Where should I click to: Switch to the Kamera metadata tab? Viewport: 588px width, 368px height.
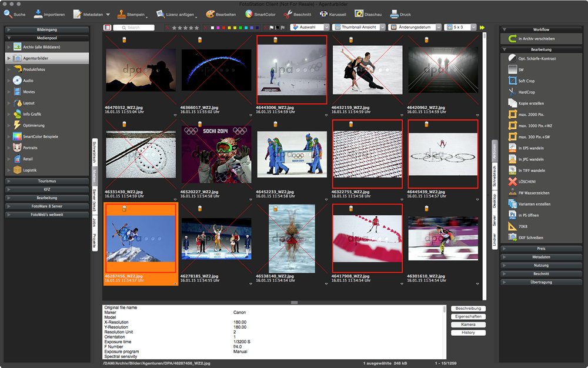pos(468,324)
